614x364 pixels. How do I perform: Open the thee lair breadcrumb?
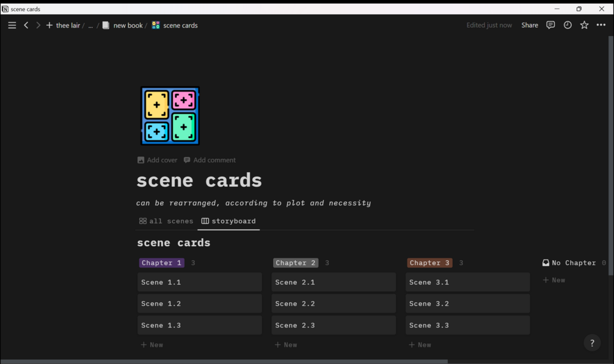point(68,26)
